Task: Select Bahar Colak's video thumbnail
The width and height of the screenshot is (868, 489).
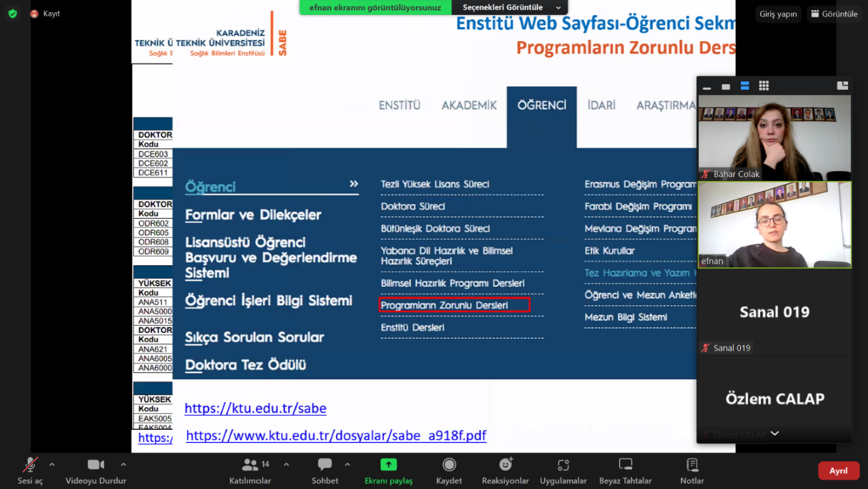Action: click(x=775, y=137)
